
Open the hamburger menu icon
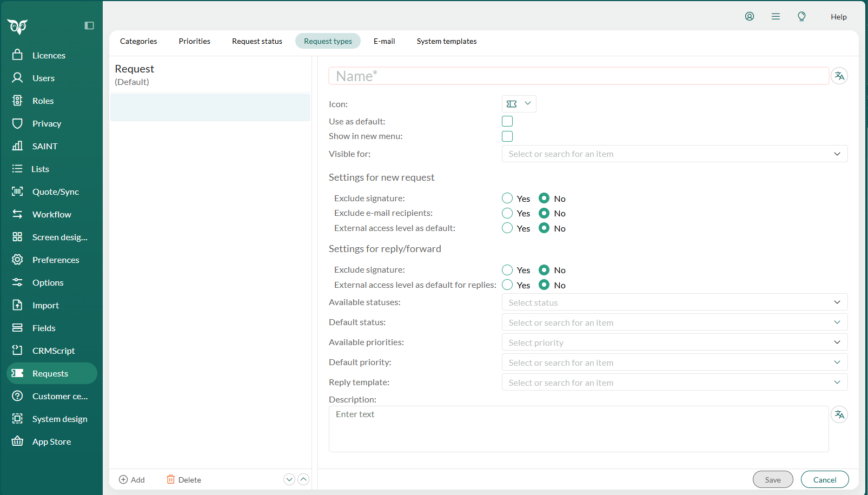776,16
